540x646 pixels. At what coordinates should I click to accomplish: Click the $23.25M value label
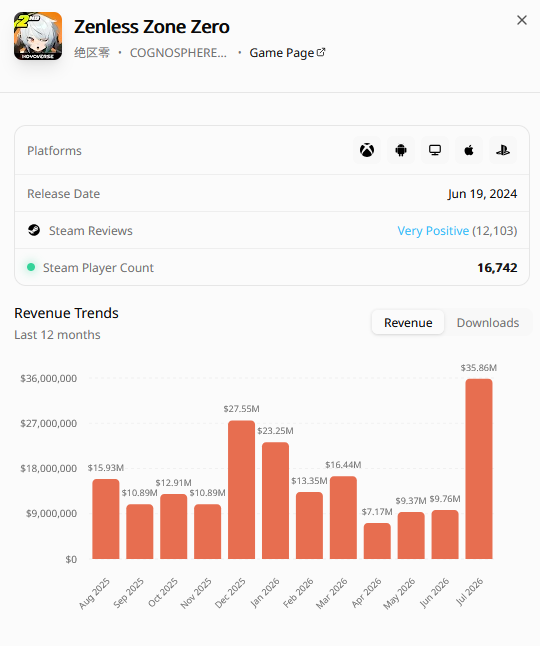pyautogui.click(x=275, y=431)
